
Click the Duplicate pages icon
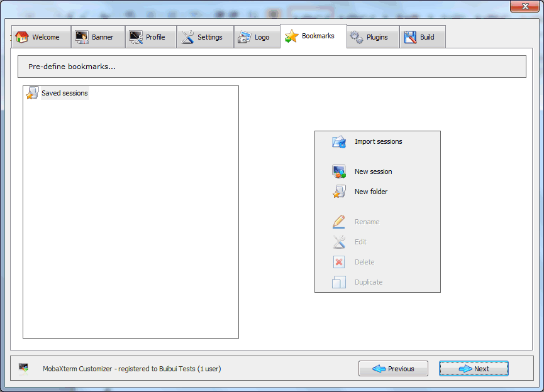point(338,282)
